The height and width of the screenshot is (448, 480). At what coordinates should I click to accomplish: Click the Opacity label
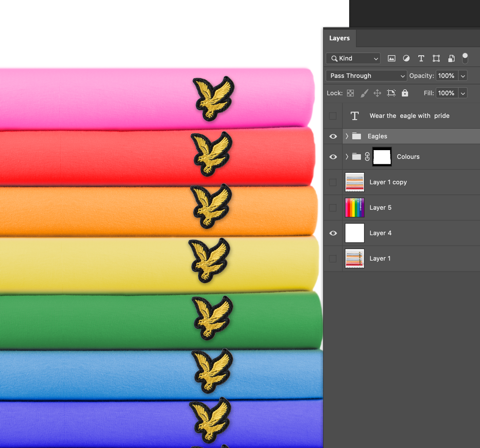[x=421, y=76]
